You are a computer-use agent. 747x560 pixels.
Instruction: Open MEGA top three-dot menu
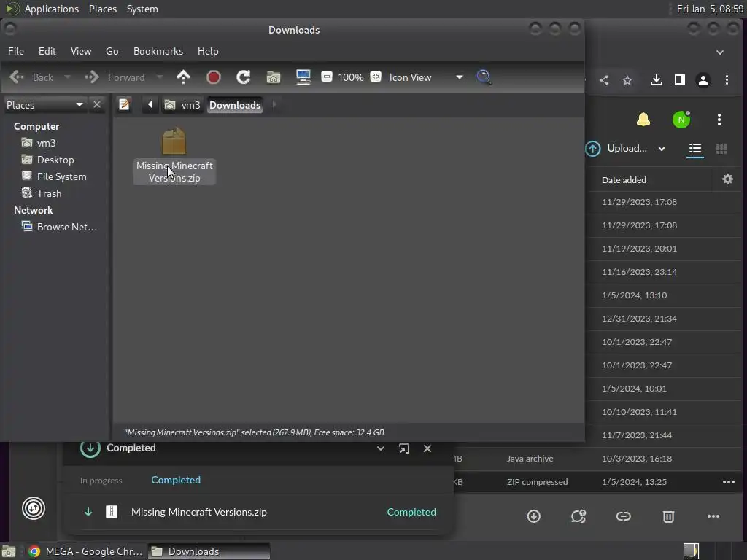[719, 119]
